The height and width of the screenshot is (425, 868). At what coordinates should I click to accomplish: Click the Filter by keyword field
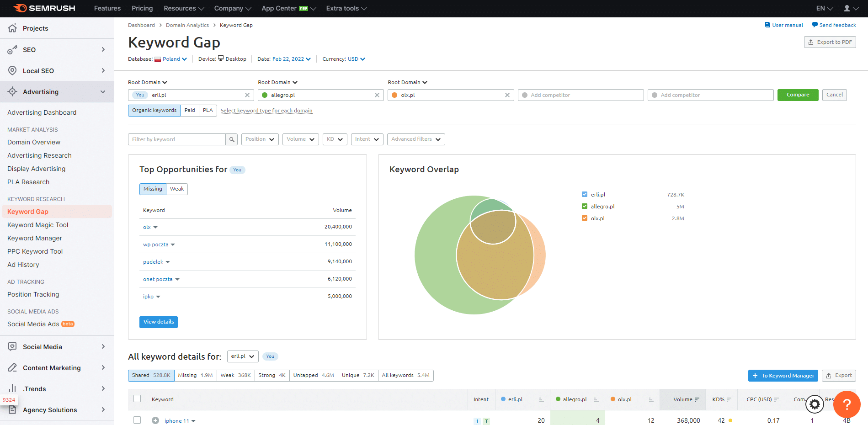[177, 139]
